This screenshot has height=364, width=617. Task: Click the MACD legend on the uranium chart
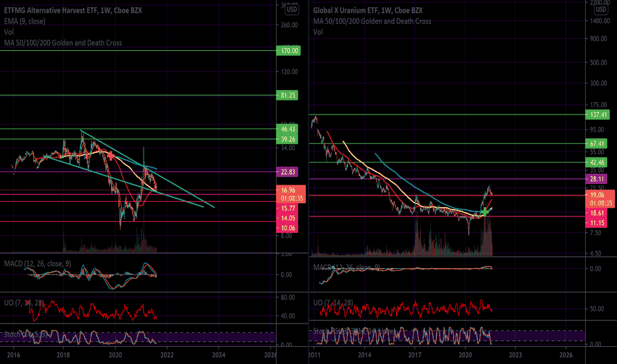click(347, 267)
